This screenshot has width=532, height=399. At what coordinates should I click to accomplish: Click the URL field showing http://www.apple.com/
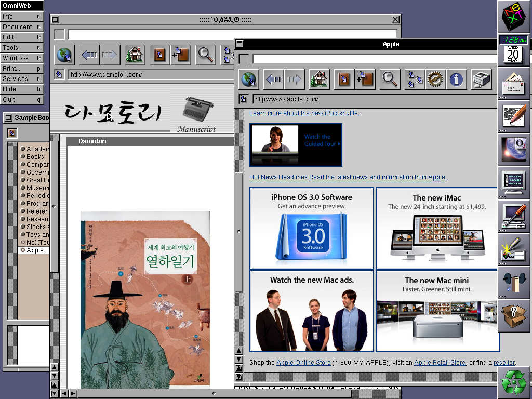[x=375, y=99]
